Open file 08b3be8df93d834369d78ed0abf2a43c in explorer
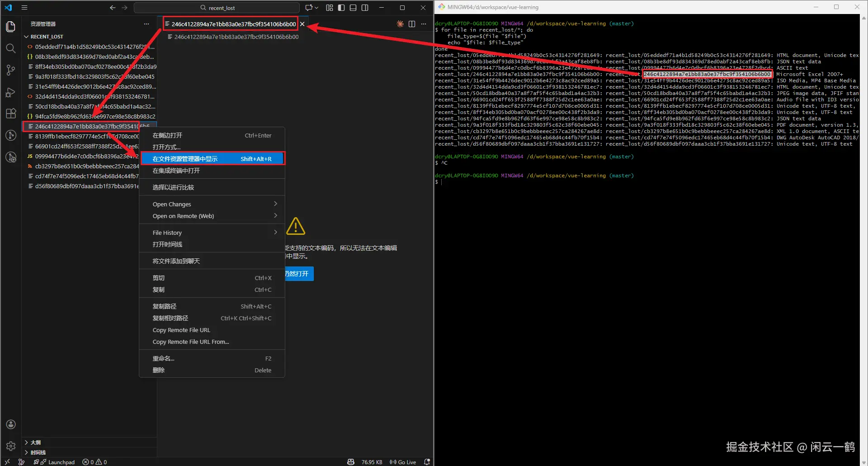The height and width of the screenshot is (466, 868). 90,57
